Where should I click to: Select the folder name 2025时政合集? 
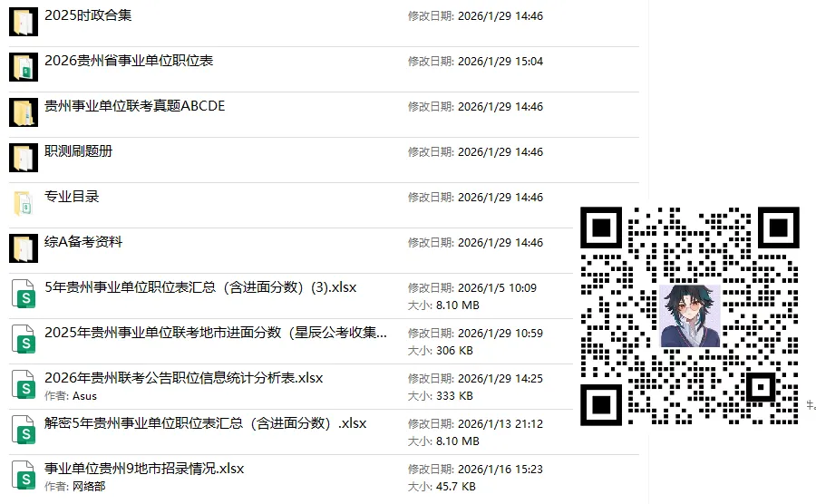point(88,15)
